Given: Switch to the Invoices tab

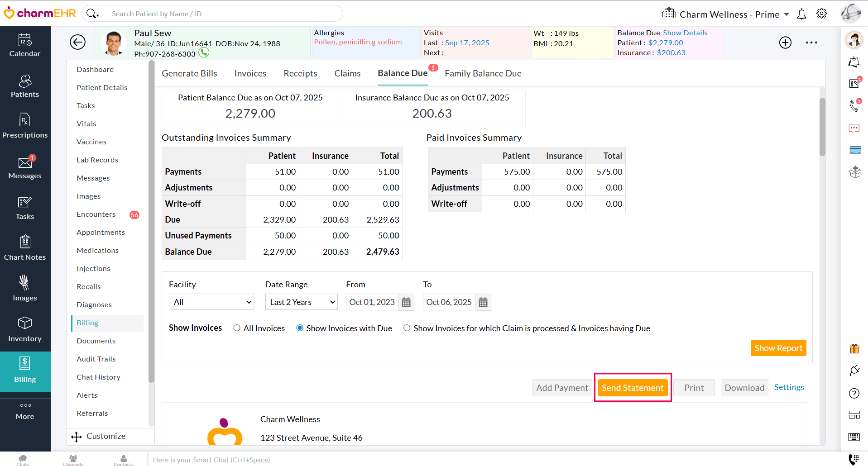Looking at the screenshot, I should point(250,73).
